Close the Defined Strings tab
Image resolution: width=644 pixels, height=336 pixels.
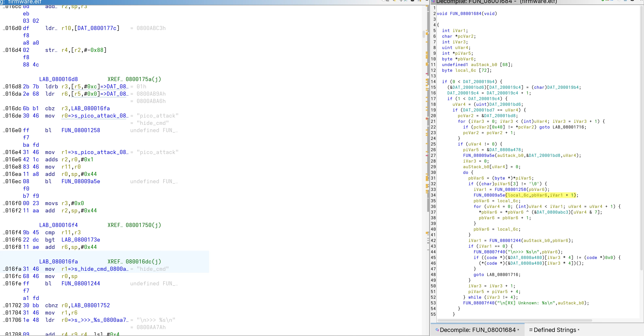(x=578, y=330)
